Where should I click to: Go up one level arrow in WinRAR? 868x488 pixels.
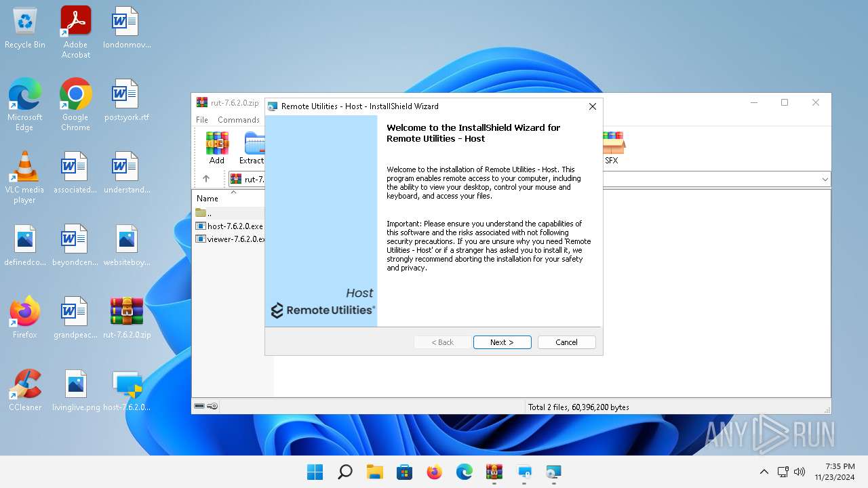[206, 179]
